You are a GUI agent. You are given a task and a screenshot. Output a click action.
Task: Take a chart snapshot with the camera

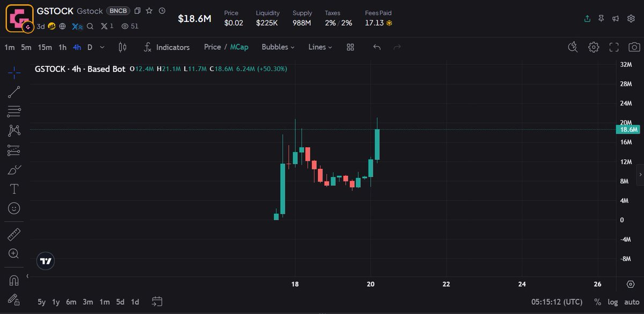click(634, 47)
